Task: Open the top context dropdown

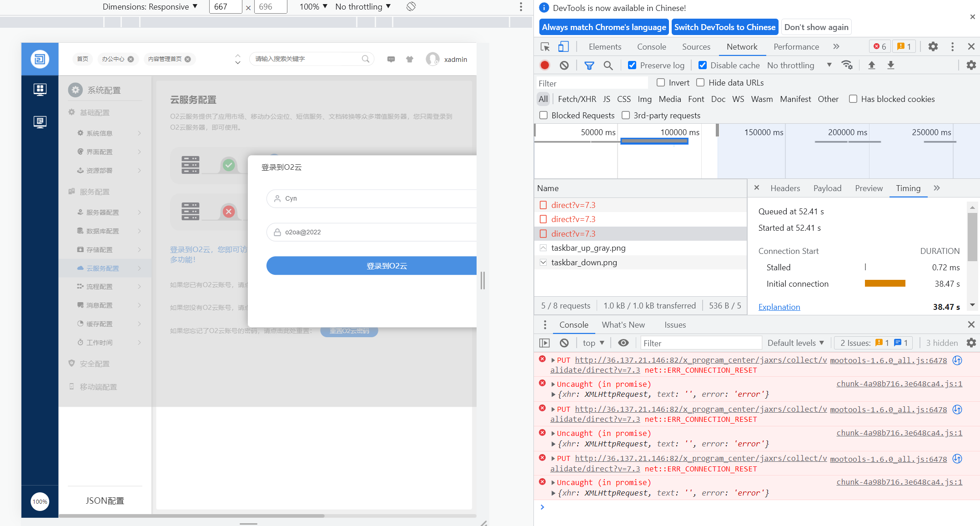Action: coord(593,343)
